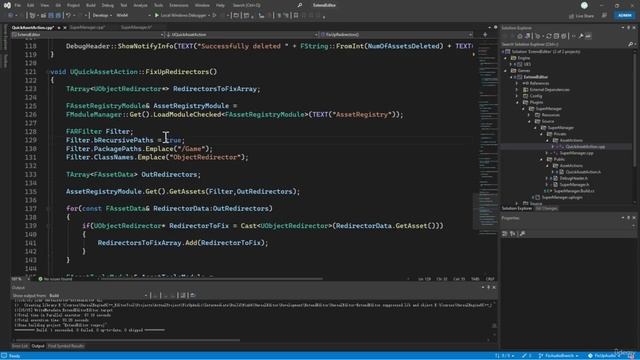This screenshot has height=360, width=640.
Task: Open the ExtendEditor project scope dropdown
Action: [x=88, y=35]
